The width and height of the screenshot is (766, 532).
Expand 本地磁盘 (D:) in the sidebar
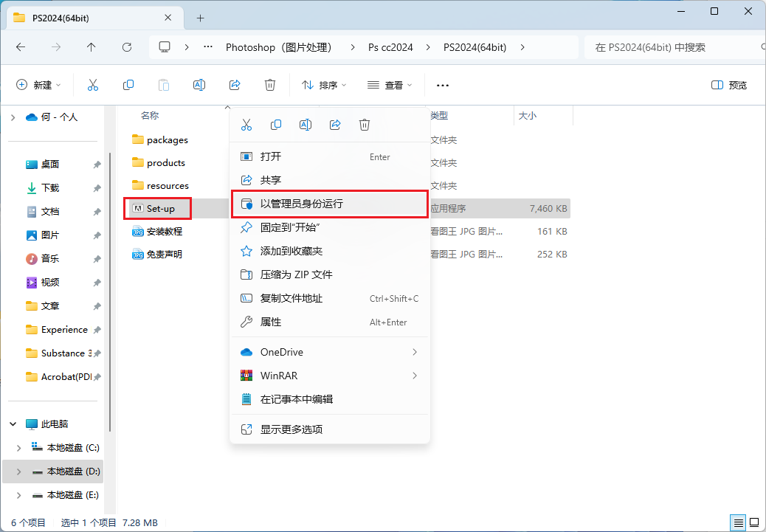(19, 471)
